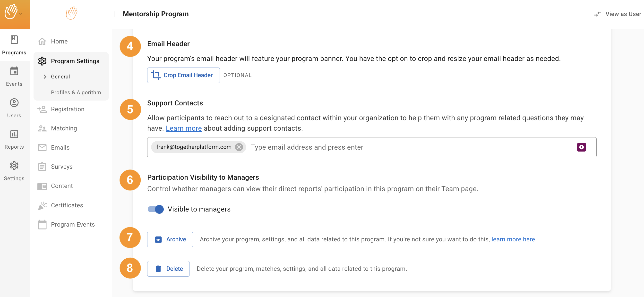Image resolution: width=644 pixels, height=297 pixels.
Task: Open the Users section icon
Action: pyautogui.click(x=14, y=103)
